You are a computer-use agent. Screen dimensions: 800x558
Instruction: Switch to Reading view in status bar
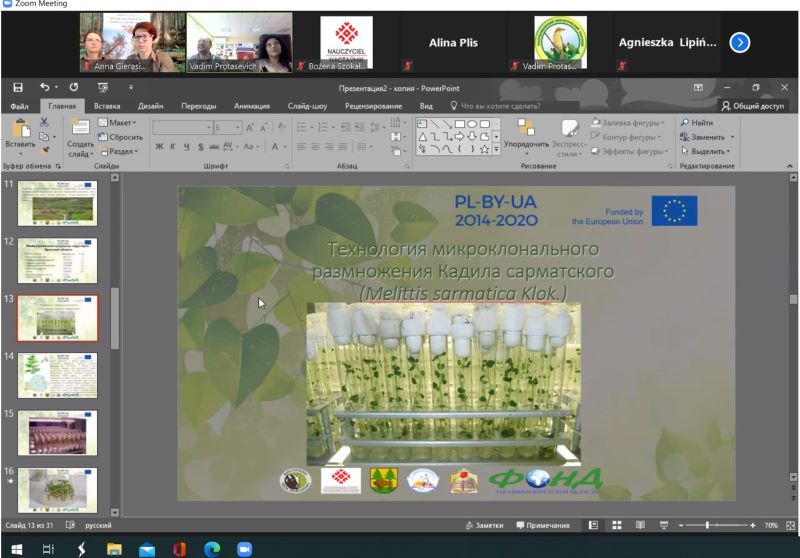coord(640,525)
